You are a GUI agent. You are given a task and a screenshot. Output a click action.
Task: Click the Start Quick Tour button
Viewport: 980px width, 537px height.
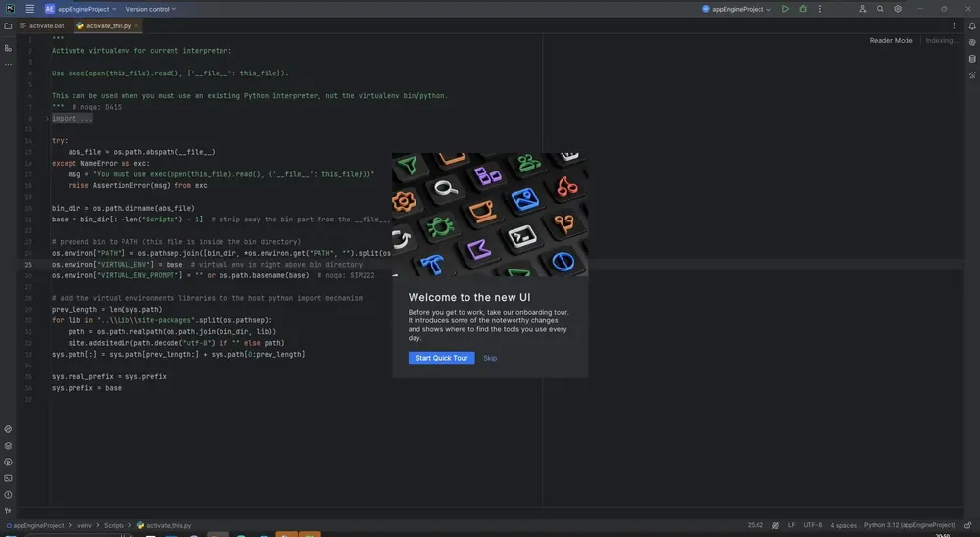(x=441, y=358)
